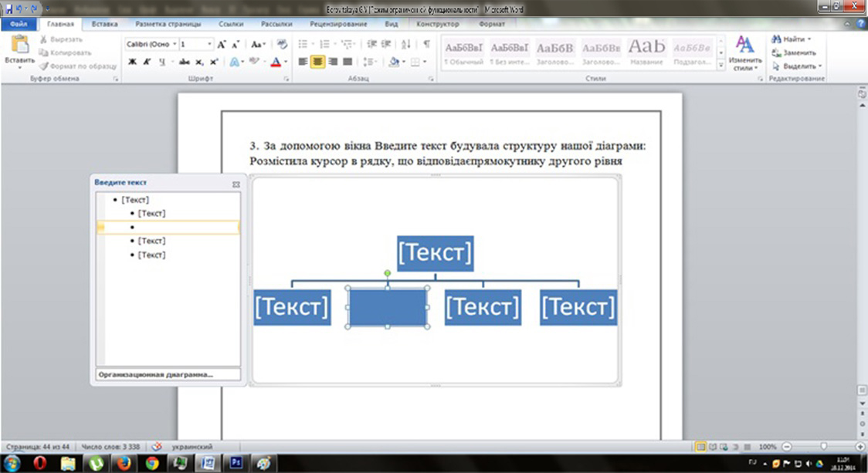The width and height of the screenshot is (868, 473).
Task: Toggle bold (Ж) formatting
Action: pyautogui.click(x=132, y=62)
